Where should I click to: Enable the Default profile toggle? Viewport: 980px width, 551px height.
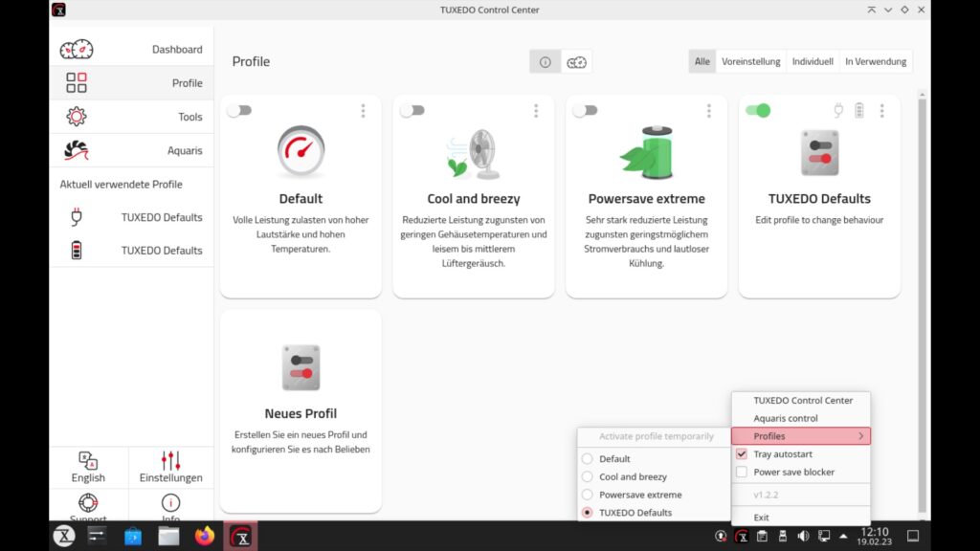239,111
